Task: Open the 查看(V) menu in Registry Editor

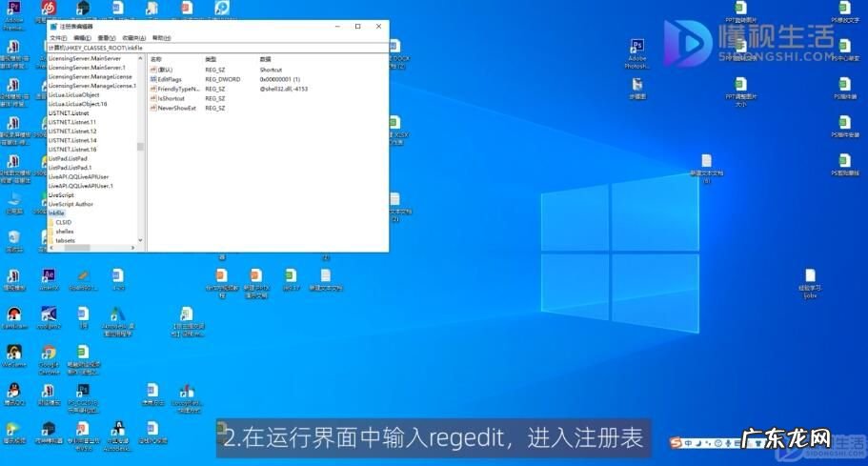Action: pyautogui.click(x=107, y=38)
